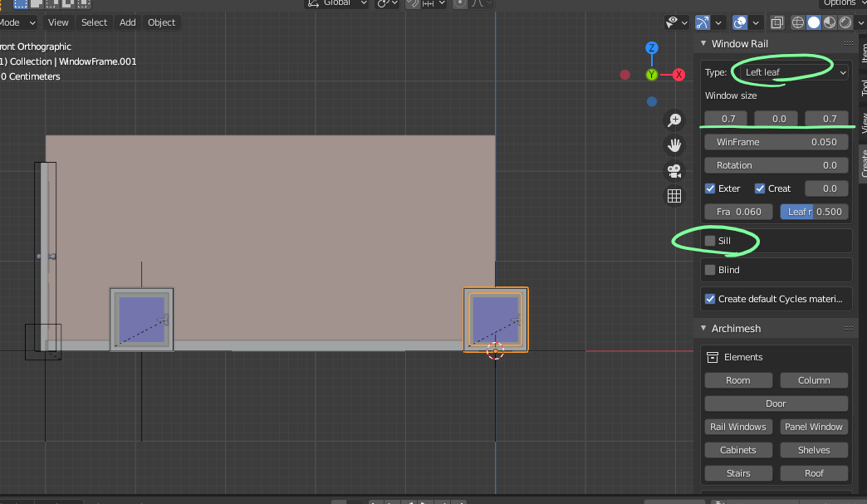Toggle the snap magnet icon
This screenshot has width=867, height=504.
[412, 3]
